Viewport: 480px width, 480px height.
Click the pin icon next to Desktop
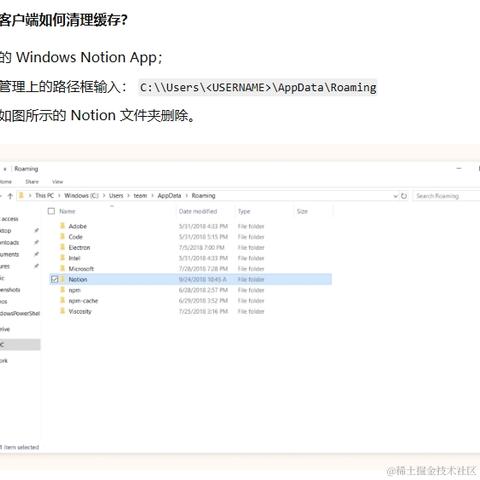pos(36,230)
